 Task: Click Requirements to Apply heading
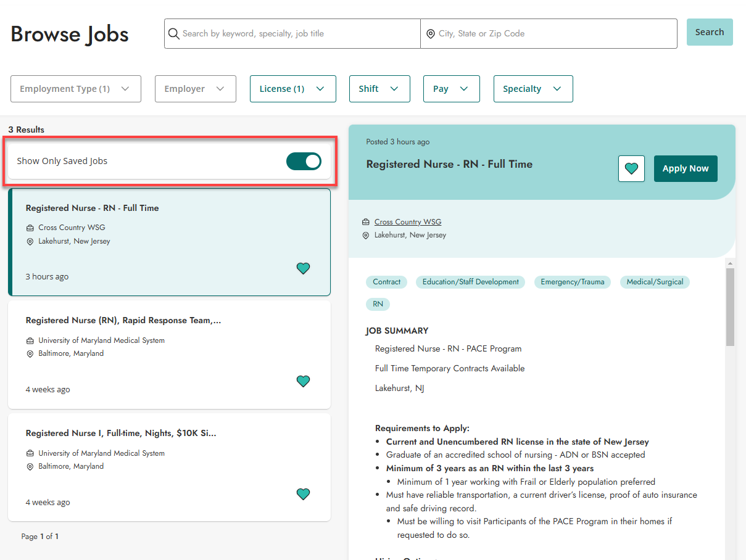(422, 428)
